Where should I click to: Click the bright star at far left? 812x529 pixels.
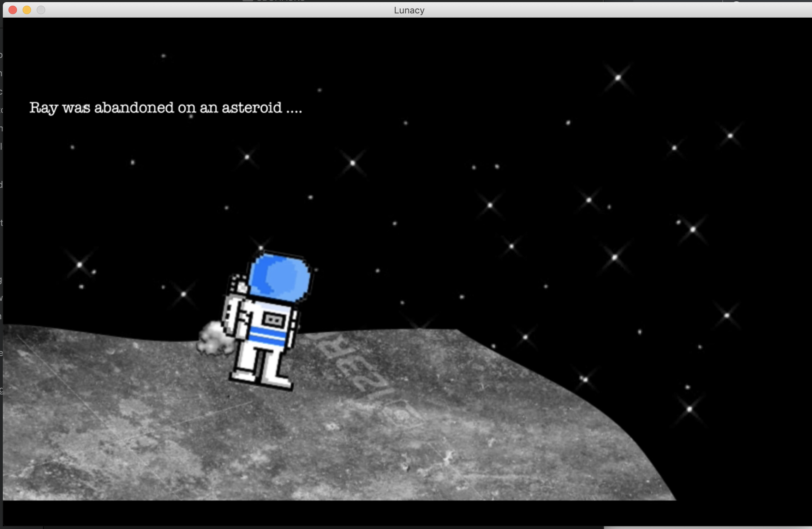(79, 264)
